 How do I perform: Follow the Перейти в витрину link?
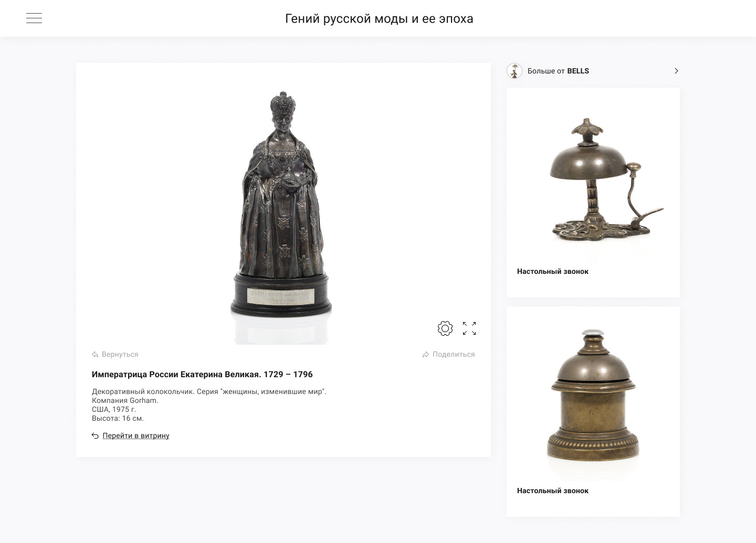pyautogui.click(x=136, y=435)
